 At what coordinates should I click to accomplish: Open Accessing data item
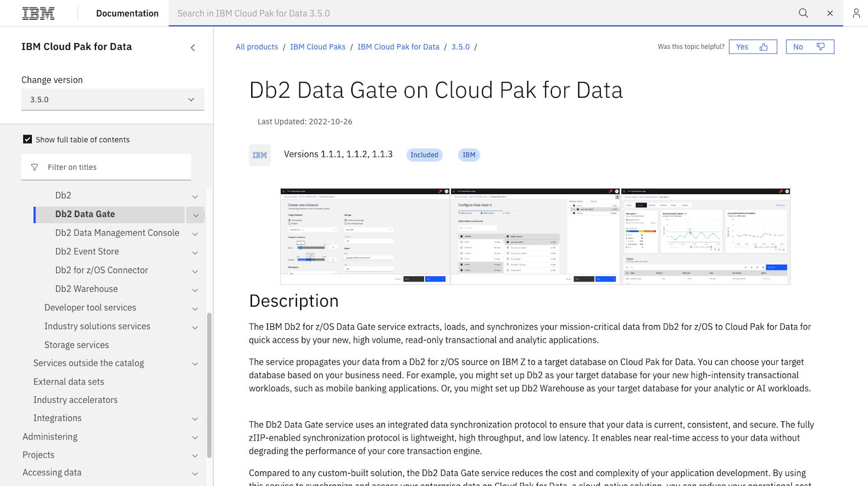coord(52,472)
